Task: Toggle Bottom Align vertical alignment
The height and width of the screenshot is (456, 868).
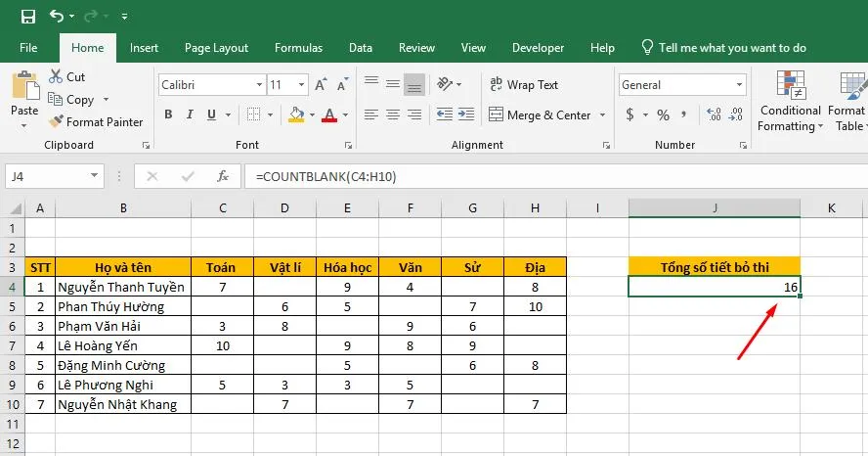Action: click(414, 84)
